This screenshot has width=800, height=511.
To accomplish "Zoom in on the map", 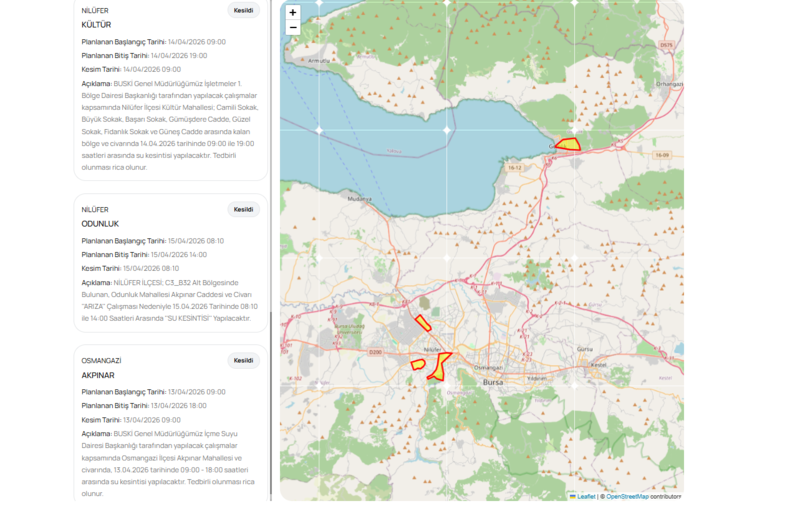I will [293, 12].
